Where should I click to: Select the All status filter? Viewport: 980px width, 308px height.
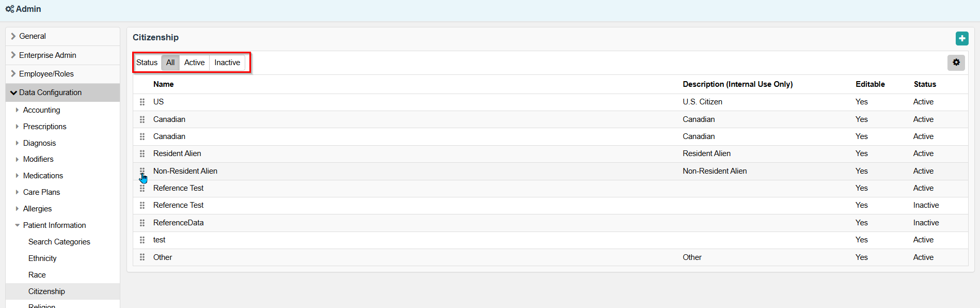(170, 63)
